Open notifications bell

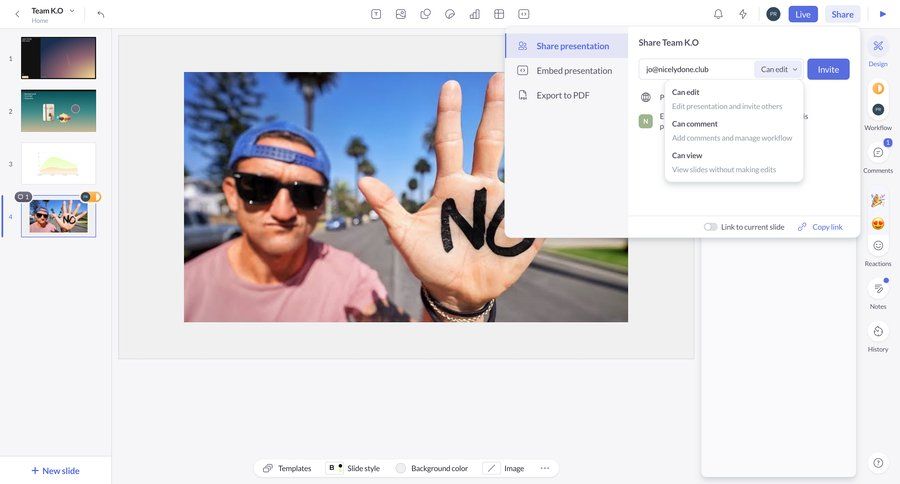(718, 14)
